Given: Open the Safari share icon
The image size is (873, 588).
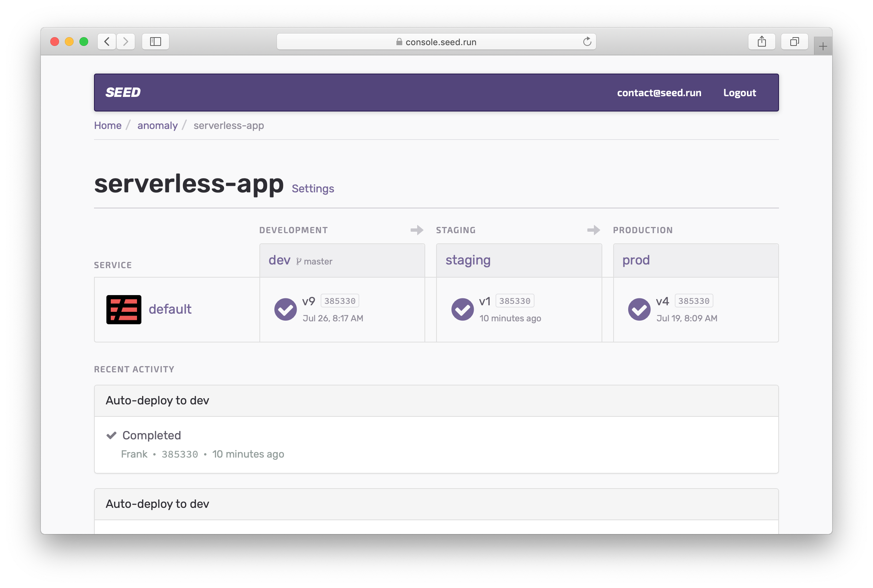Looking at the screenshot, I should pyautogui.click(x=762, y=42).
